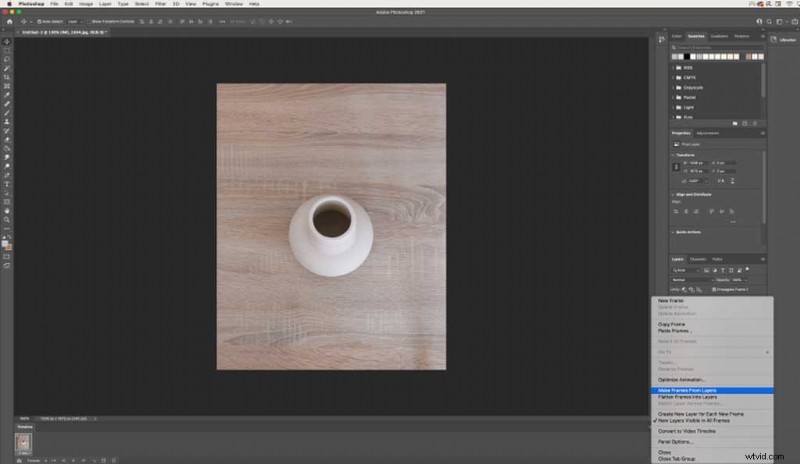The width and height of the screenshot is (800, 464).
Task: Toggle Show Transform Controls checkbox
Action: 89,21
